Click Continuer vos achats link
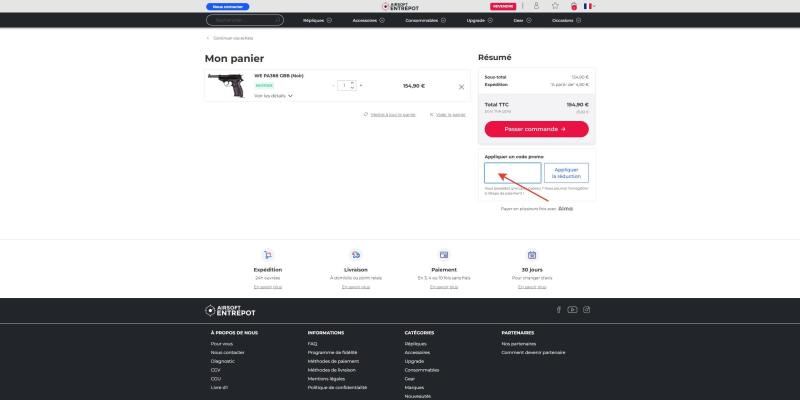 tap(233, 38)
